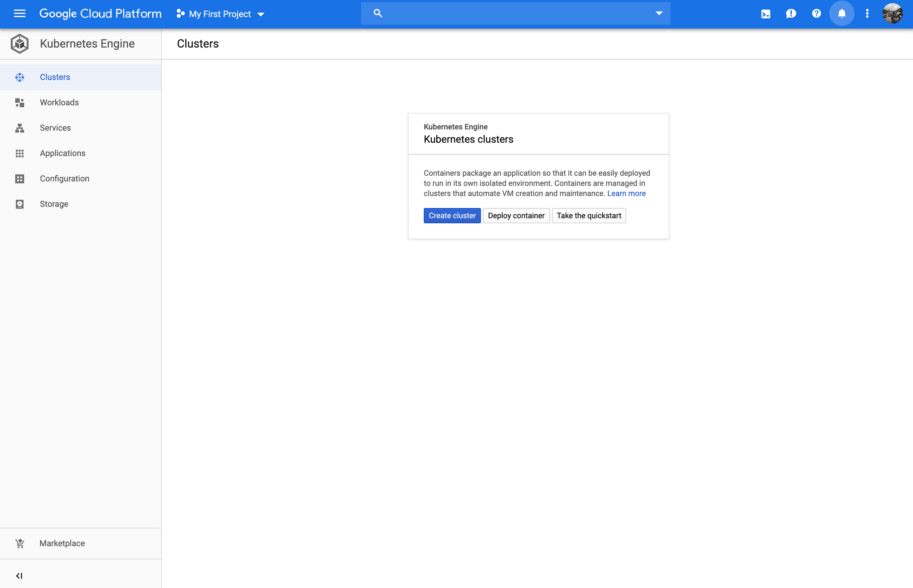Select Clusters in the sidebar
Viewport: 913px width, 588px height.
point(81,77)
